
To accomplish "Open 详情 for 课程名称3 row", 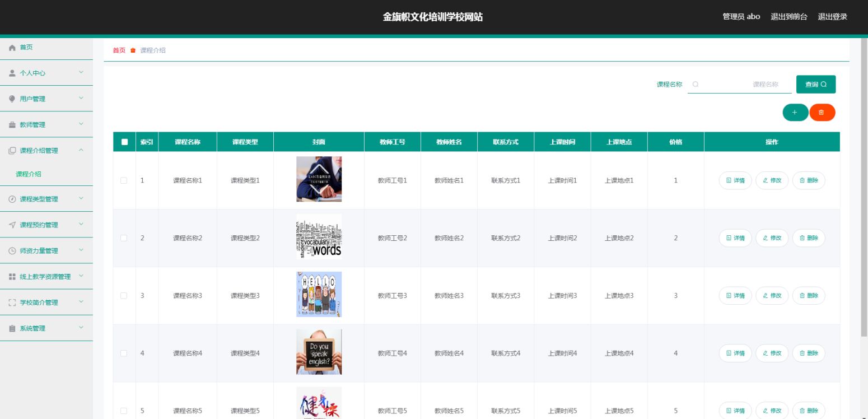I will tap(735, 295).
